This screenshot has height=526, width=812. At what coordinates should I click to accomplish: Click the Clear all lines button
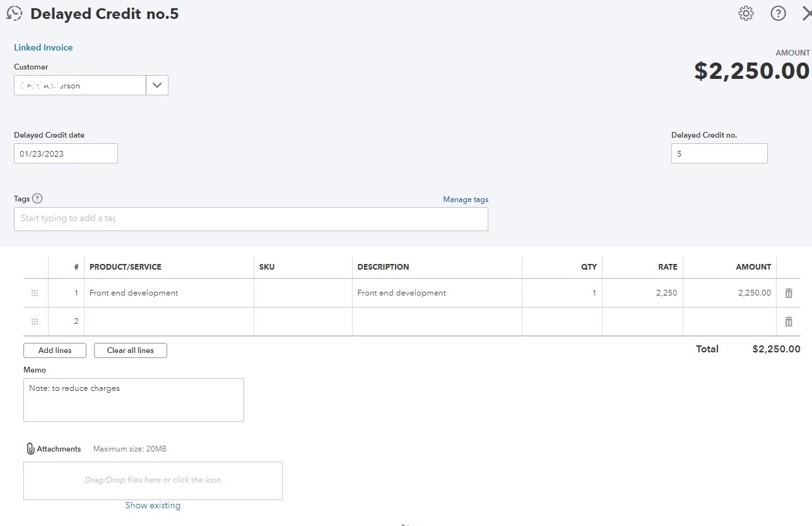(x=131, y=350)
